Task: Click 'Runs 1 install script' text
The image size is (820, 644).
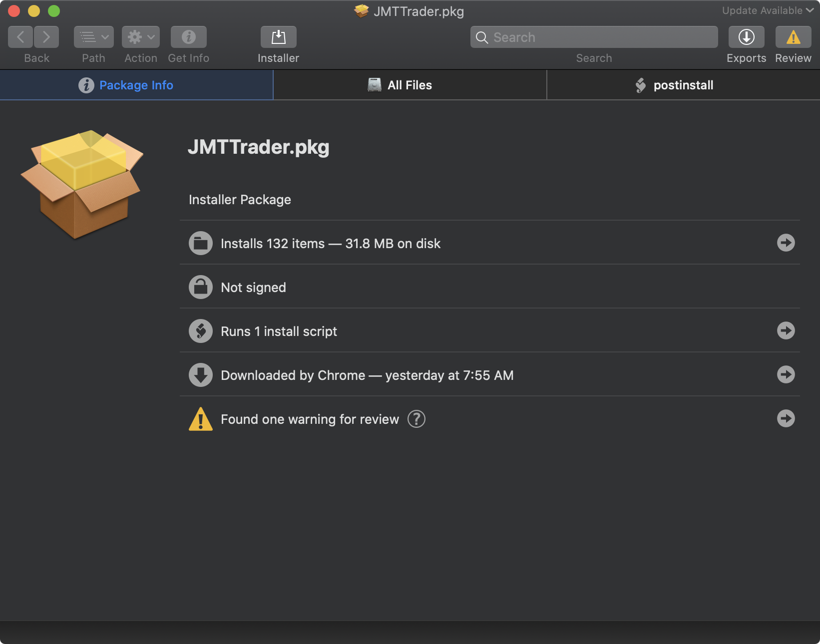Action: [279, 331]
